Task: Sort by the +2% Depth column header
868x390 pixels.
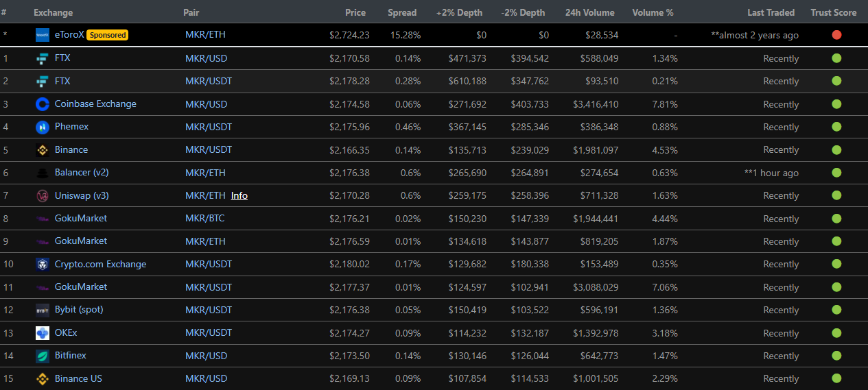Action: click(x=459, y=12)
